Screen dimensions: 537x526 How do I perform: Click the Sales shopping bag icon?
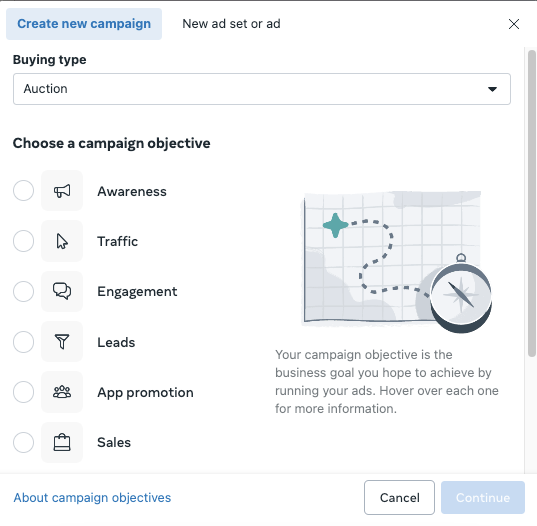pyautogui.click(x=62, y=442)
